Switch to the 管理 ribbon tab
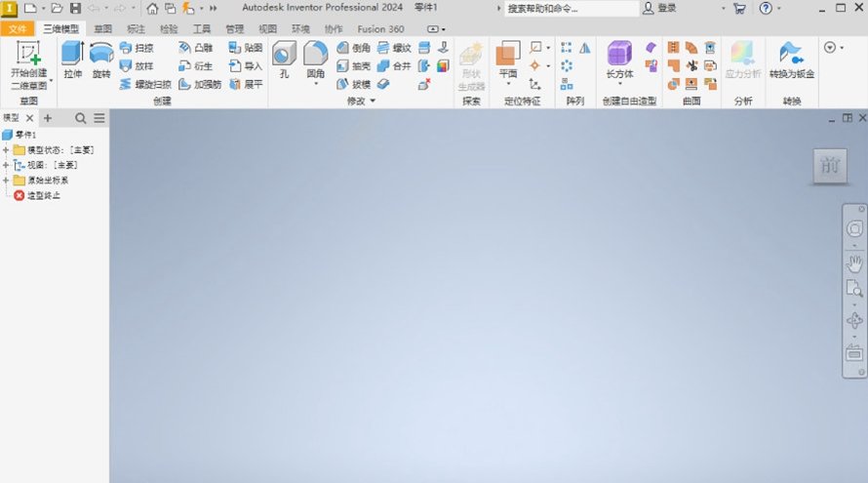Screen dimensions: 868x483 235,29
